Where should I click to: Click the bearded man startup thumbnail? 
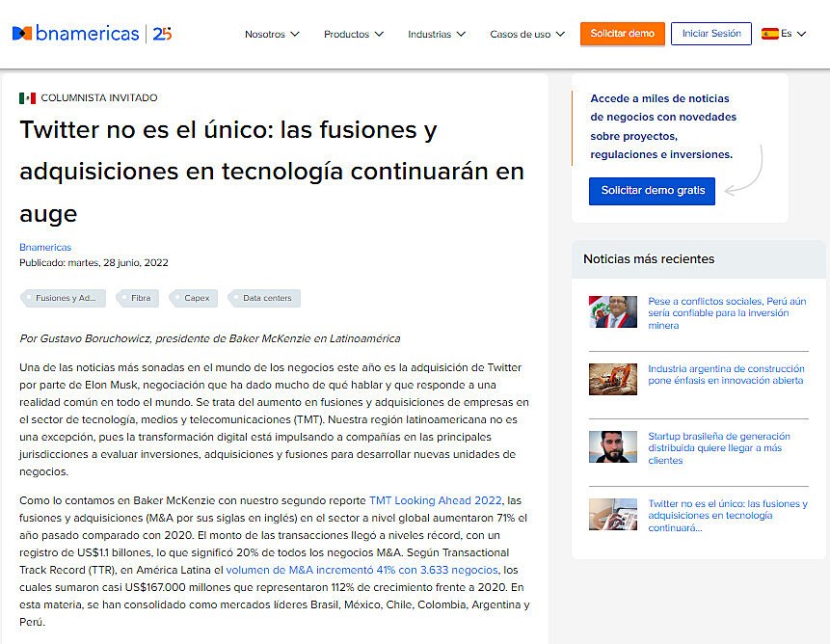(x=613, y=446)
